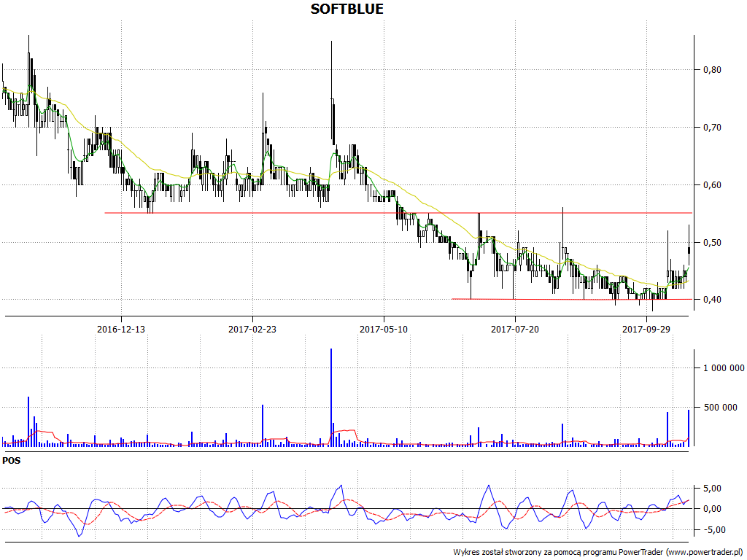Select the 0,60 price axis label

pyautogui.click(x=711, y=185)
